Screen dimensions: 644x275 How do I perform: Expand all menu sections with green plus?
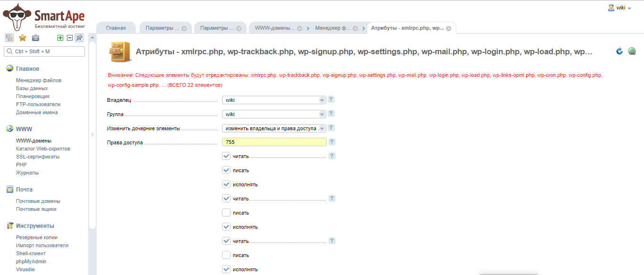click(x=60, y=38)
